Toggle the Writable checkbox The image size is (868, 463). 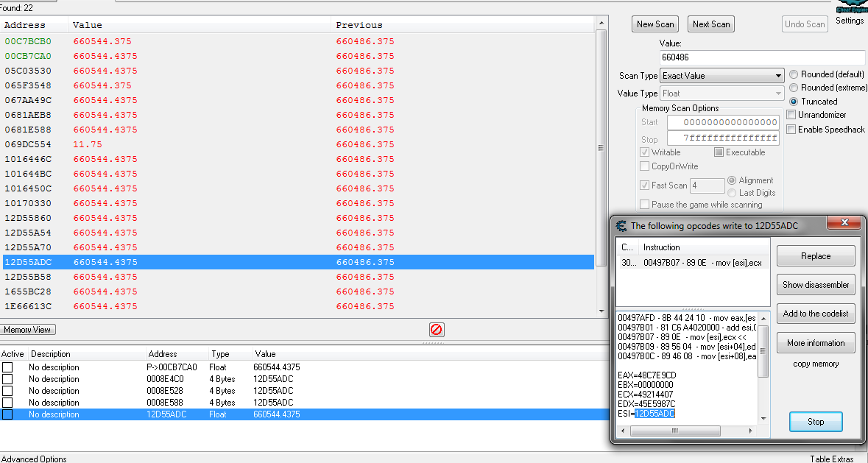click(x=644, y=152)
